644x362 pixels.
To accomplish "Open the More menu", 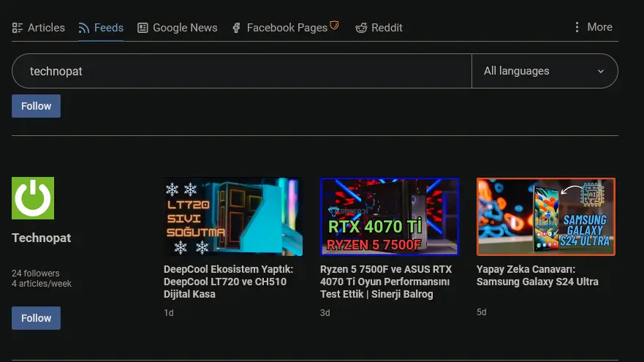I will [x=593, y=27].
